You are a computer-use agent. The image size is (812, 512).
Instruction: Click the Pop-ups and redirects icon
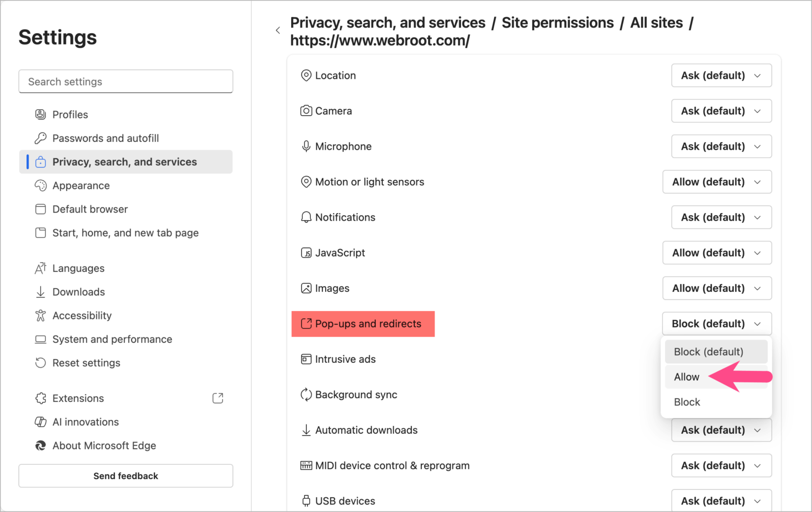[307, 324]
